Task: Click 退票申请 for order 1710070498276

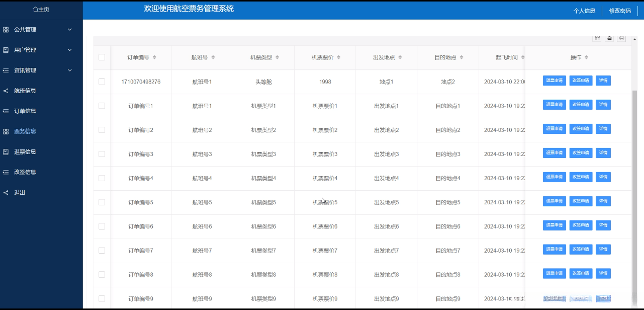Action: [554, 81]
